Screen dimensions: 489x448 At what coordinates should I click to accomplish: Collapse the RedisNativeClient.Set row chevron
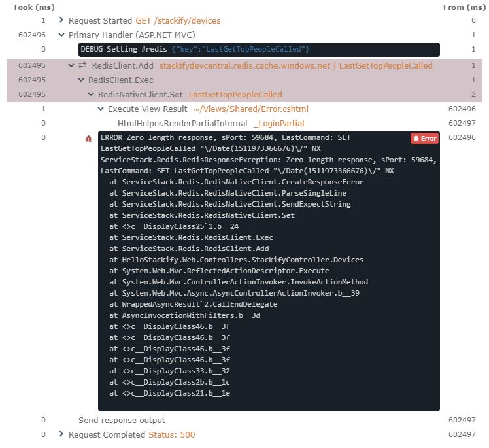pos(91,94)
